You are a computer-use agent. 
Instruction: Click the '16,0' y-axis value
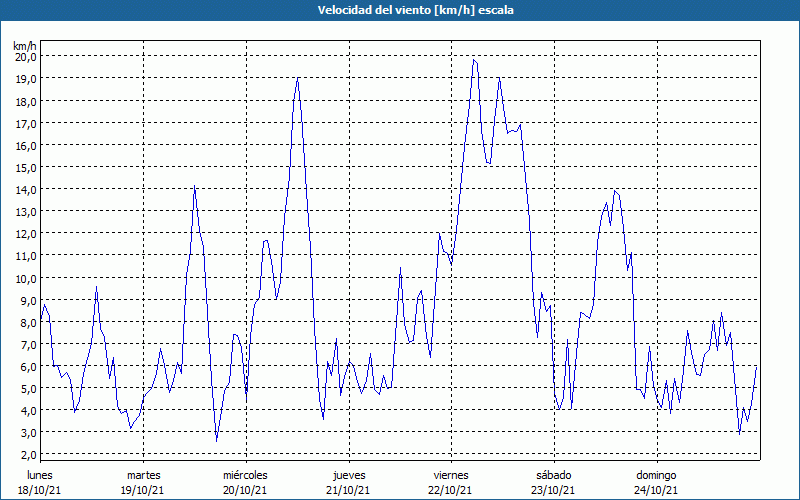point(26,145)
